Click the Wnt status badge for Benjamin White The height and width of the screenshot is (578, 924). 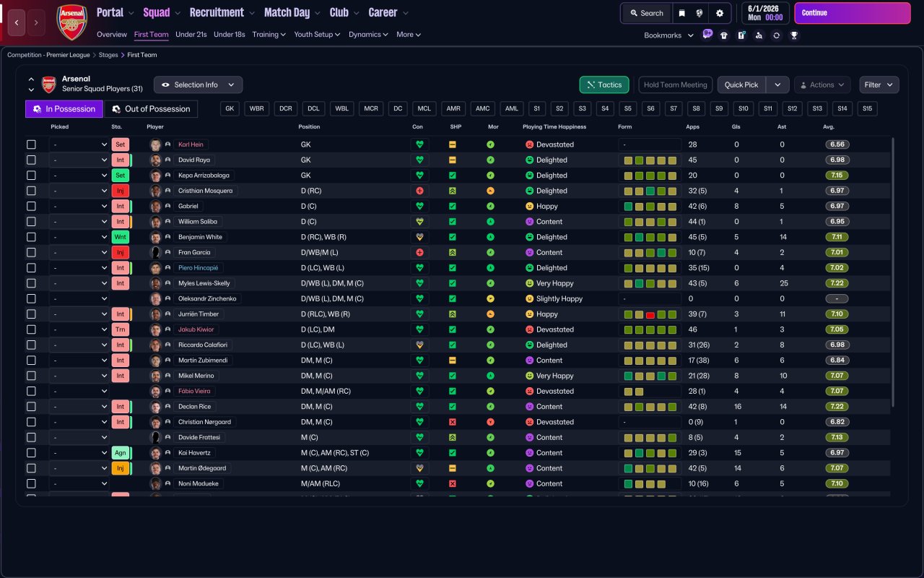pos(121,237)
